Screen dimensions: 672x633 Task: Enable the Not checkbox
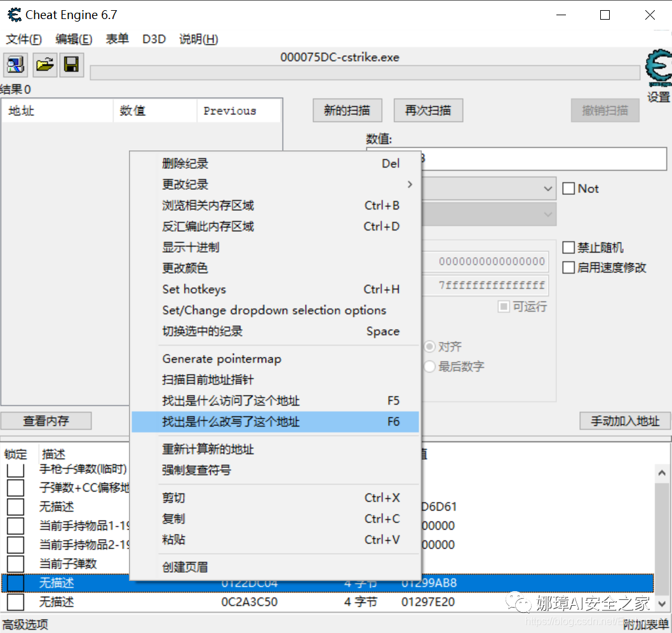[568, 189]
